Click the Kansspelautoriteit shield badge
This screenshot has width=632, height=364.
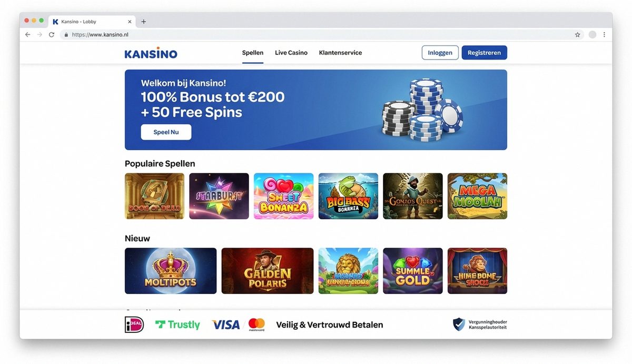[x=459, y=324]
